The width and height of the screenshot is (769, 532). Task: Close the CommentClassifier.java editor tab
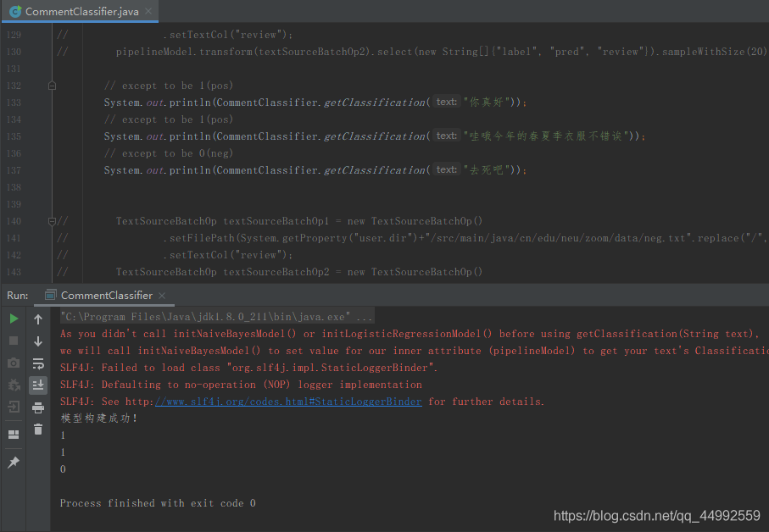click(x=148, y=11)
